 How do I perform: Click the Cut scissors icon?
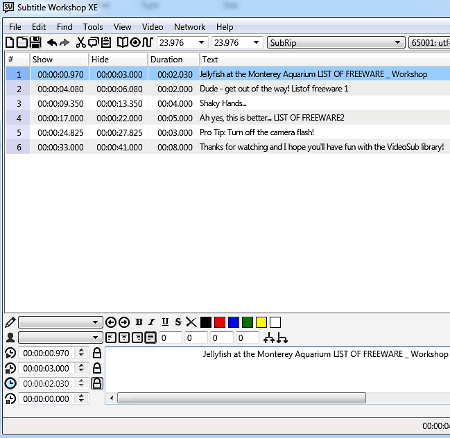[x=80, y=43]
